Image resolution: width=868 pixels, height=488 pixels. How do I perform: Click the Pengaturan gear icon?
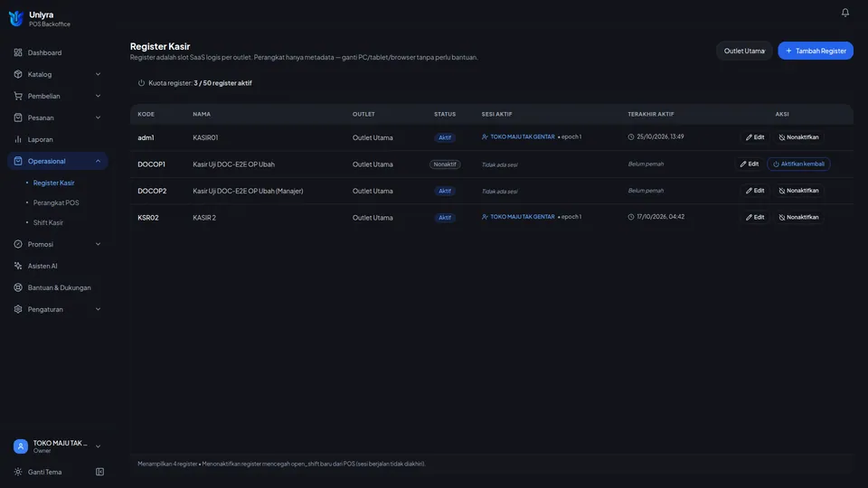[18, 309]
